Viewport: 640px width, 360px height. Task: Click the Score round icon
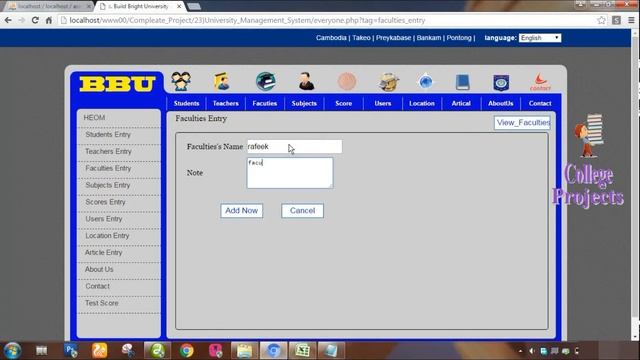[x=347, y=81]
